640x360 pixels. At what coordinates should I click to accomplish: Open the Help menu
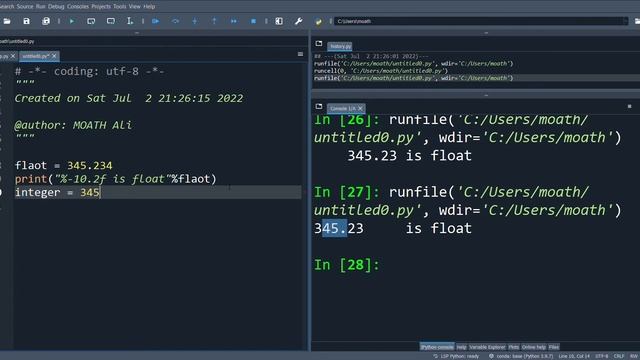click(x=149, y=7)
